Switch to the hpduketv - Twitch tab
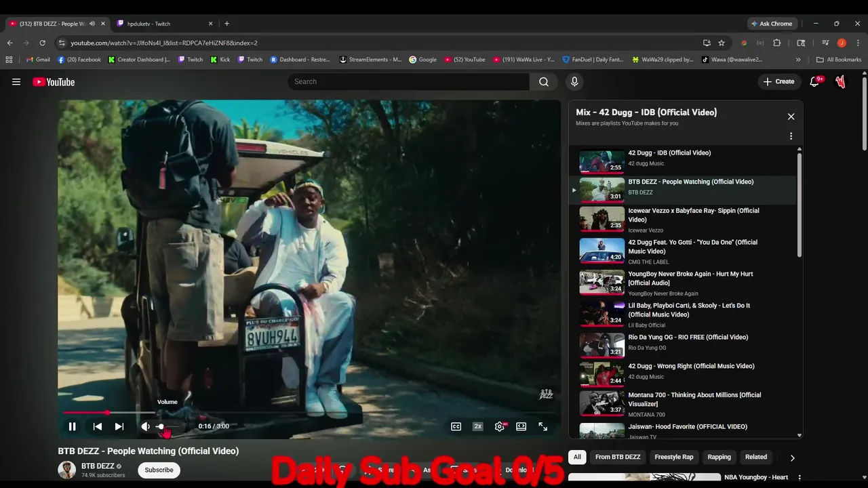The image size is (868, 488). (166, 24)
